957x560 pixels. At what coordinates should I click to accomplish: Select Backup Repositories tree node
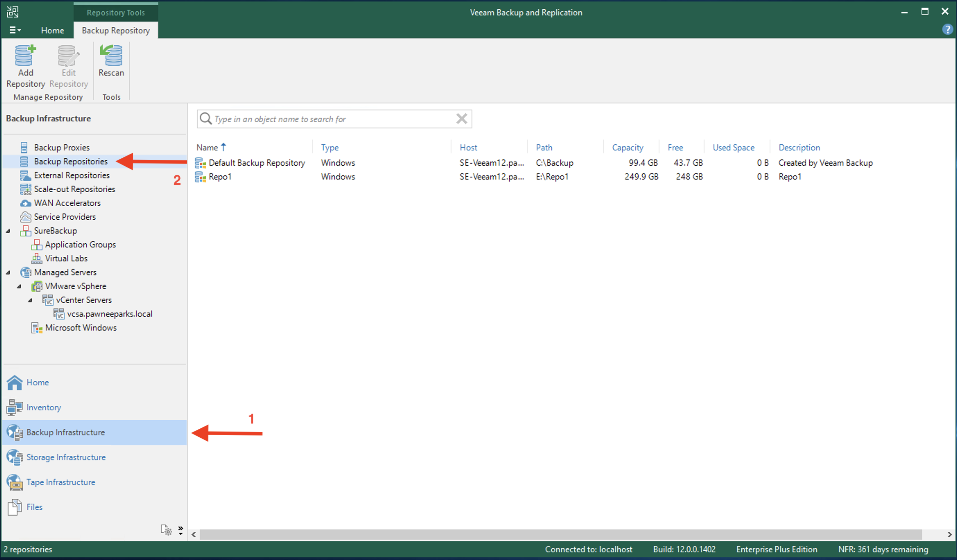click(71, 161)
